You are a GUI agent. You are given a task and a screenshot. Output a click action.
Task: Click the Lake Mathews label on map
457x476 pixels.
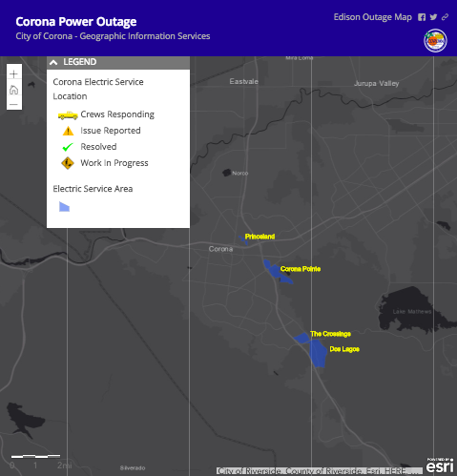point(412,312)
